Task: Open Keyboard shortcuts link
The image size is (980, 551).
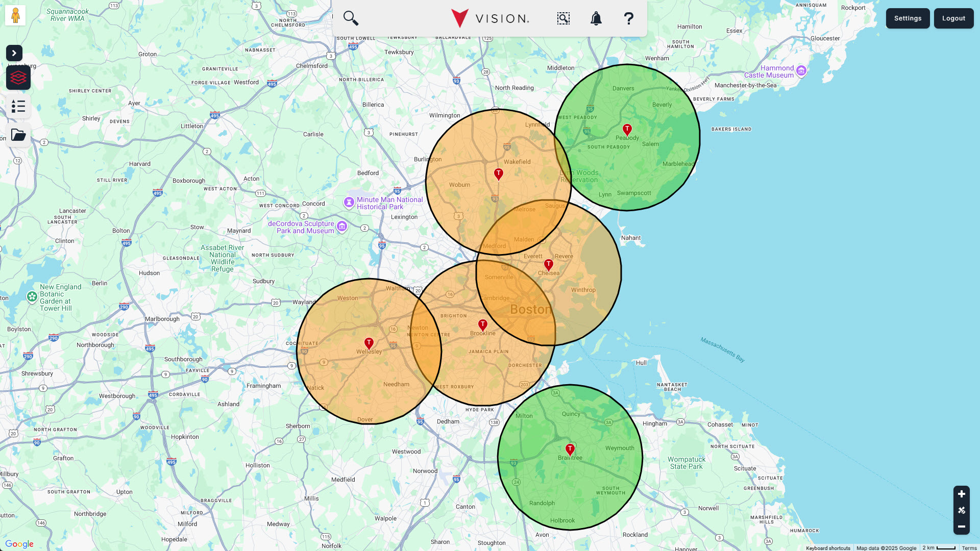Action: tap(828, 548)
